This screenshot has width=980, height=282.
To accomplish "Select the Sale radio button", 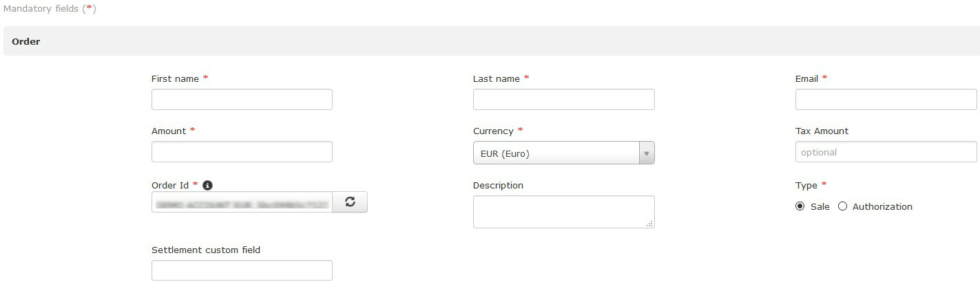I will [800, 206].
